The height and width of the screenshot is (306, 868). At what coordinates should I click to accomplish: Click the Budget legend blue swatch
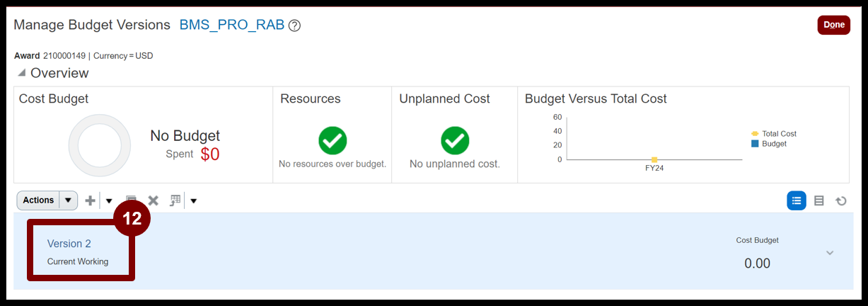[x=755, y=144]
